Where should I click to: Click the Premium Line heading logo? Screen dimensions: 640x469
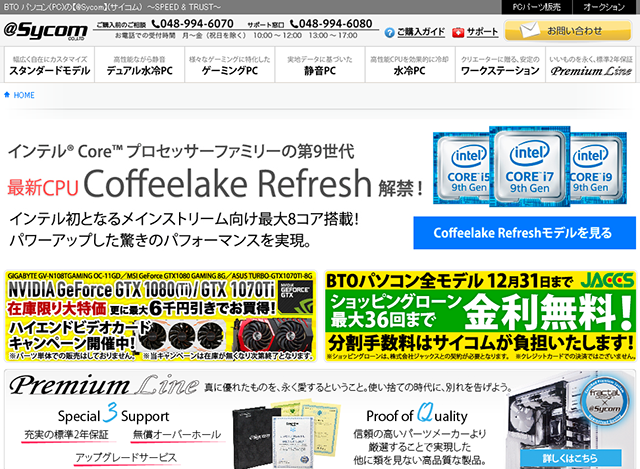click(x=104, y=385)
